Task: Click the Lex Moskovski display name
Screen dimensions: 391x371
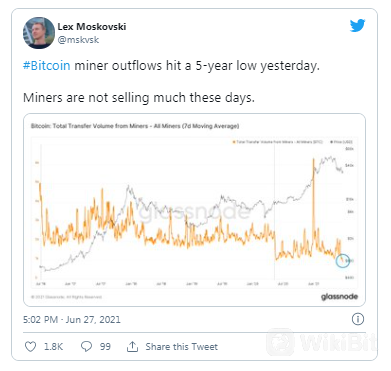Action: point(92,27)
